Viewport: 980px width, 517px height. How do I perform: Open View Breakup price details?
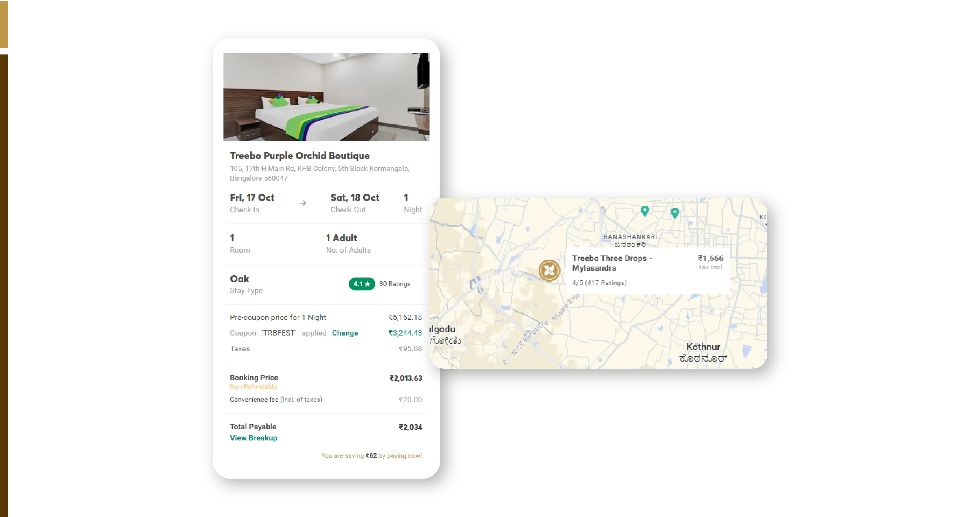pos(253,438)
